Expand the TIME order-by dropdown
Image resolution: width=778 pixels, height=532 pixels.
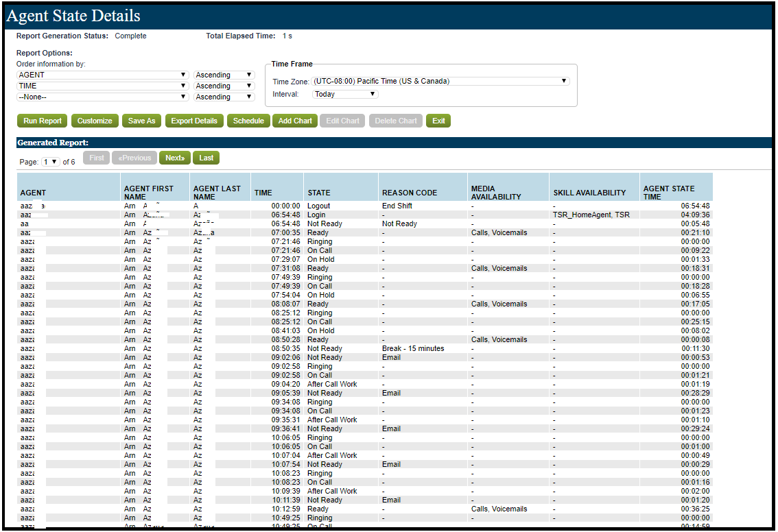point(103,86)
